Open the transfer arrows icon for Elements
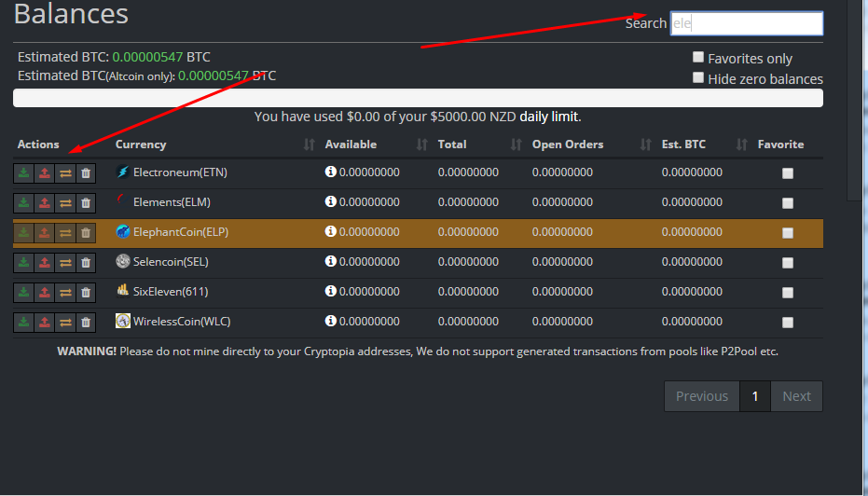This screenshot has height=496, width=868. coord(65,202)
